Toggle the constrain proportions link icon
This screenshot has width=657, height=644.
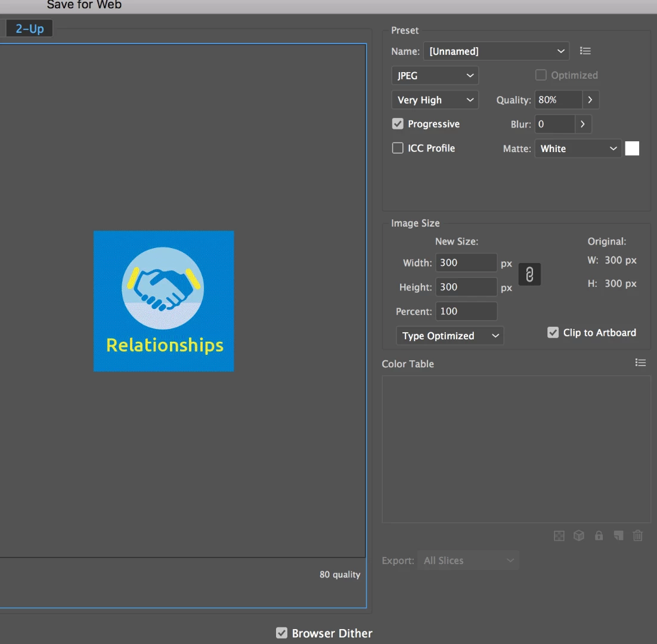(x=529, y=274)
